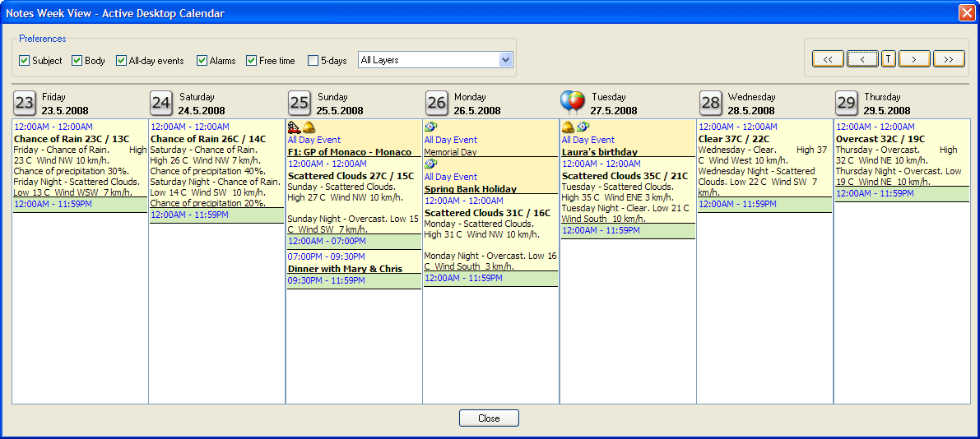Click the Close button at bottom
This screenshot has width=980, height=439.
pyautogui.click(x=489, y=418)
